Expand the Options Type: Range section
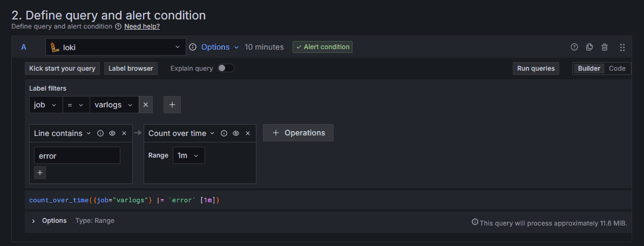Viewport: 644px width, 246px height. [73, 221]
